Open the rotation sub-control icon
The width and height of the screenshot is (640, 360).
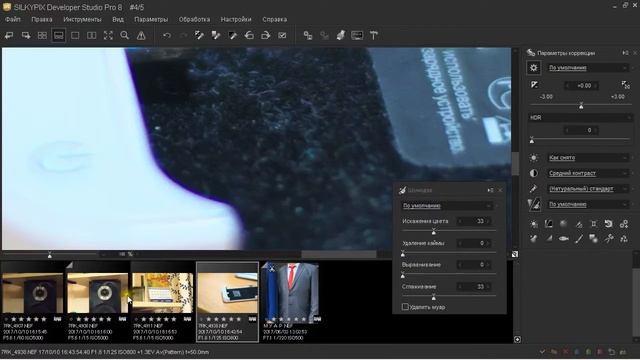(x=609, y=224)
